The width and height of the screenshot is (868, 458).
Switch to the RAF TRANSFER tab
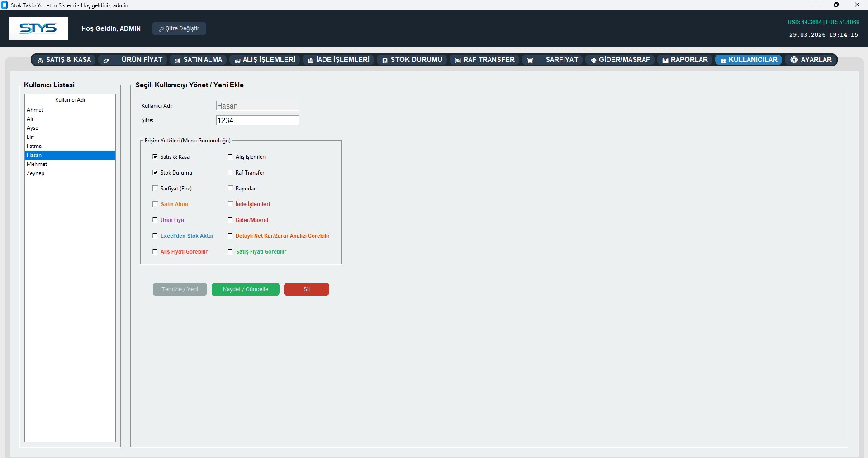click(484, 60)
